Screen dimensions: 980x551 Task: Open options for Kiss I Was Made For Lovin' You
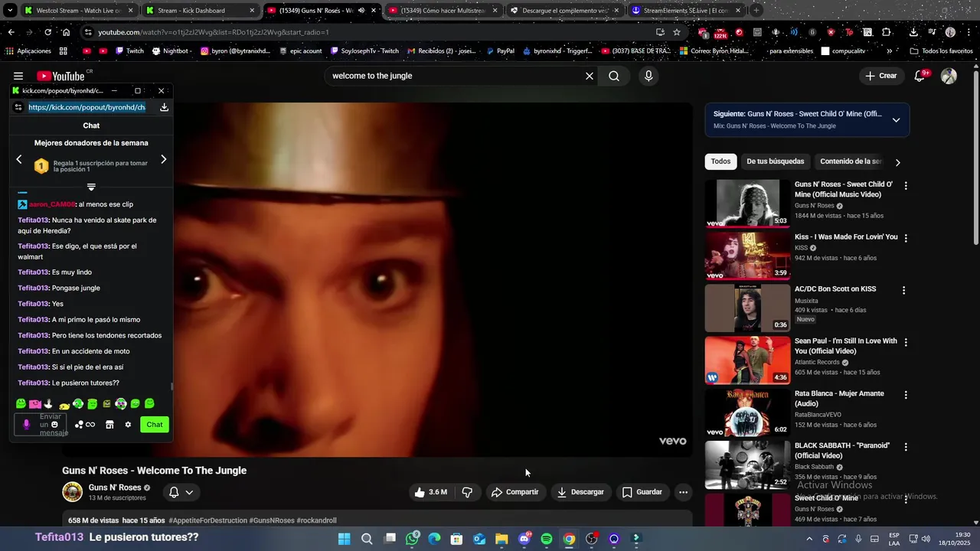tap(906, 238)
